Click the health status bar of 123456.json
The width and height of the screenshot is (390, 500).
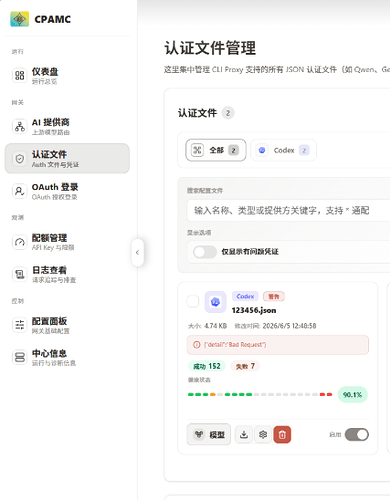point(260,395)
